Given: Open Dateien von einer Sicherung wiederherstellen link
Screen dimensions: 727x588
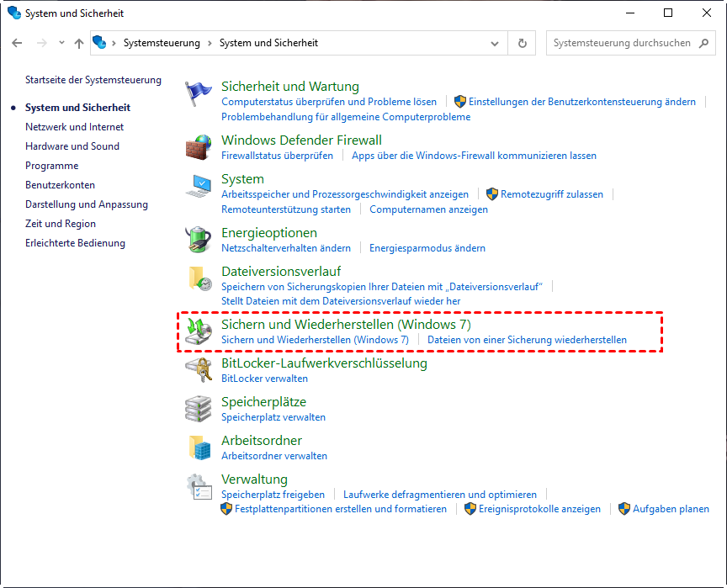Looking at the screenshot, I should point(527,340).
